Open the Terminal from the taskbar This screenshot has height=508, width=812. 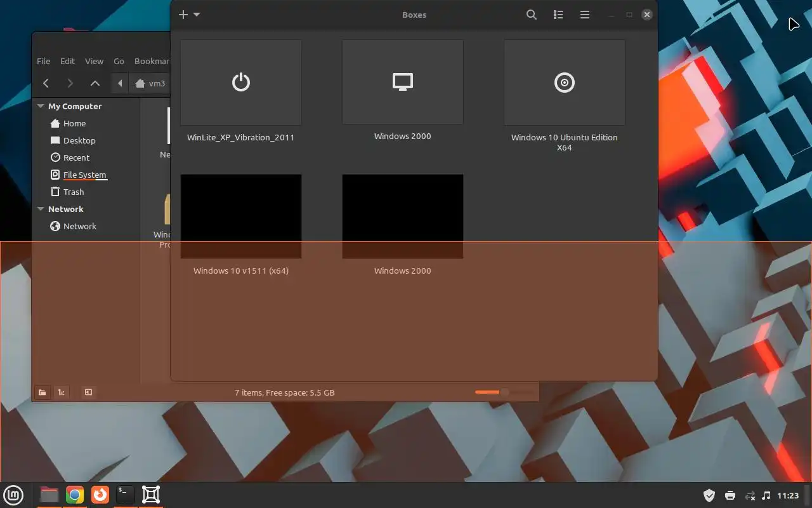pyautogui.click(x=126, y=495)
